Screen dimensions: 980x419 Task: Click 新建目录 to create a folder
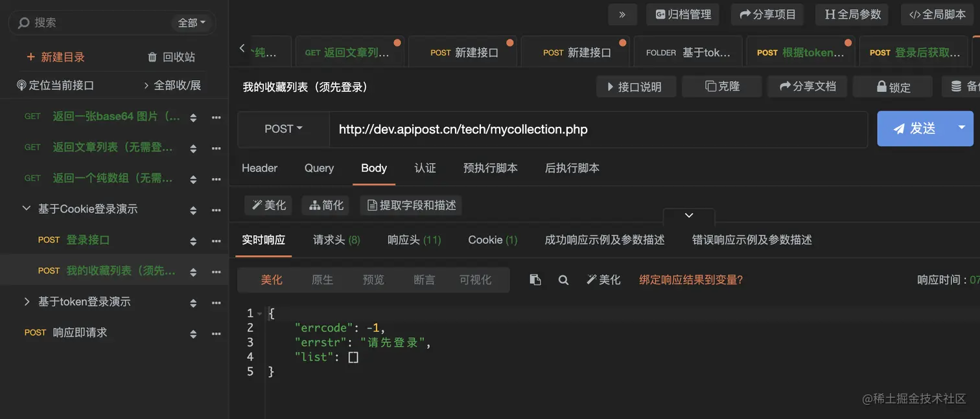[x=56, y=57]
